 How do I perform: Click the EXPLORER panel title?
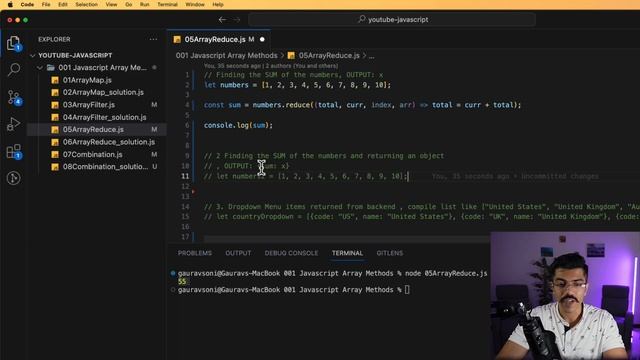pos(54,40)
